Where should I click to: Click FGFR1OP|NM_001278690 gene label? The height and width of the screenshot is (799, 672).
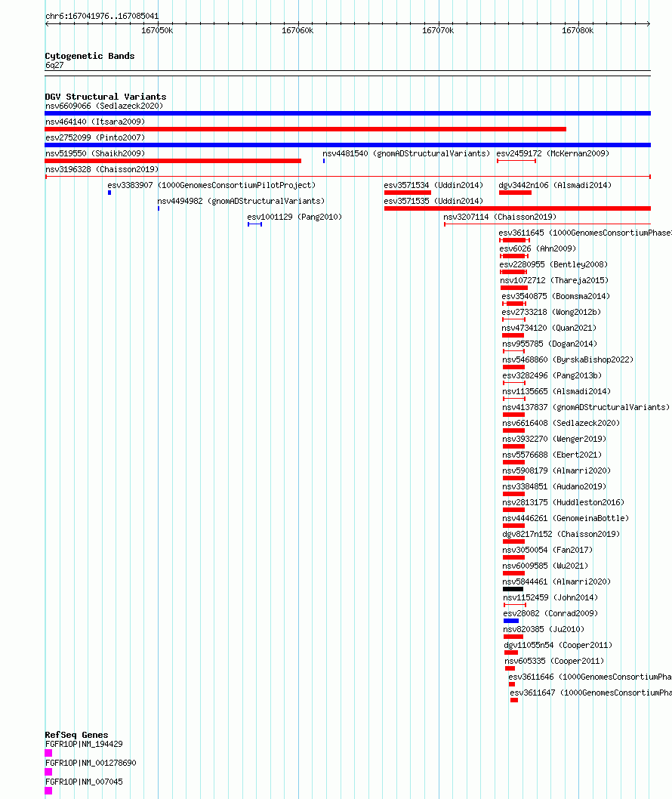[91, 763]
